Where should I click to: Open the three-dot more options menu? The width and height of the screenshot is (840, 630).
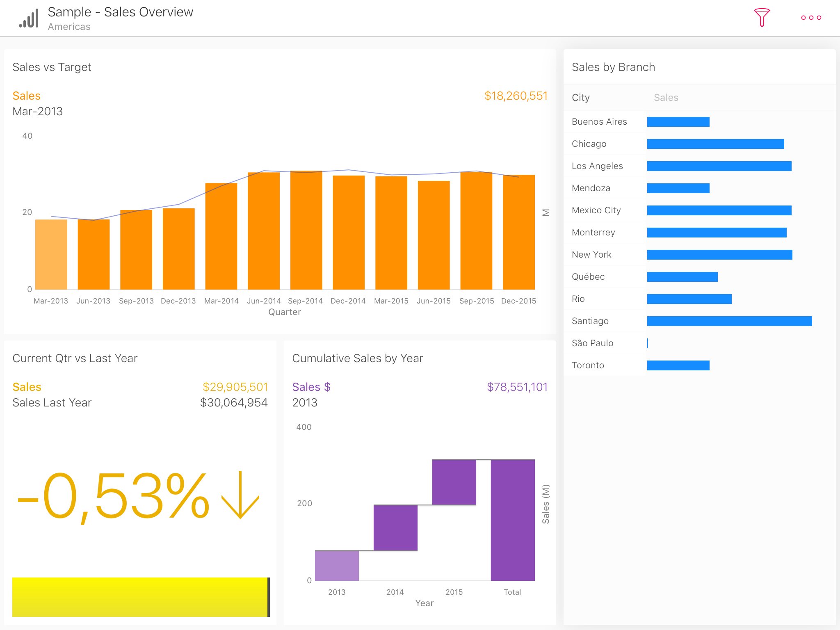tap(811, 18)
